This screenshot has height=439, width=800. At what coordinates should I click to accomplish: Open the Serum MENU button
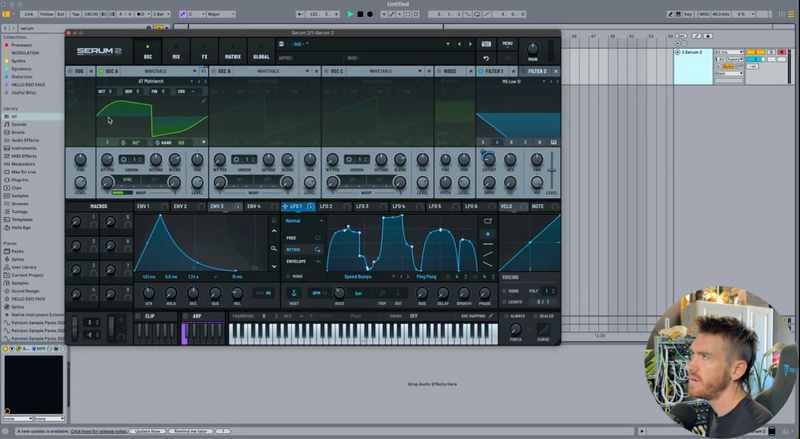[507, 44]
